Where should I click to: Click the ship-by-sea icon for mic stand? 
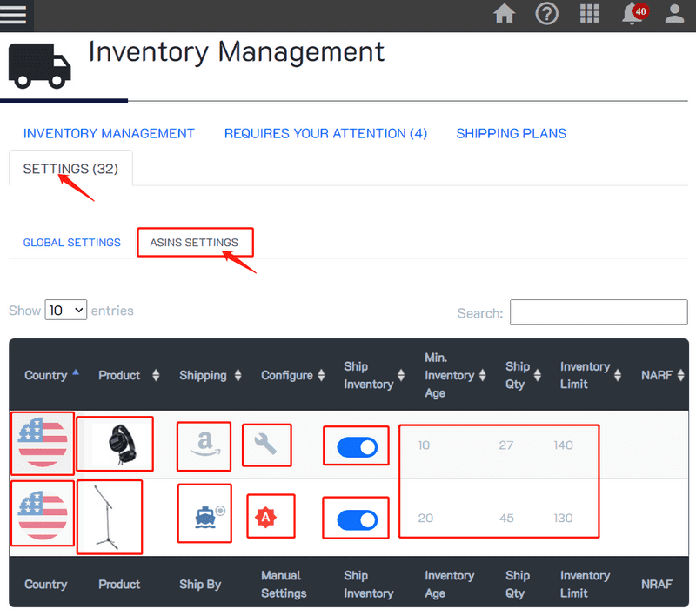tap(204, 515)
